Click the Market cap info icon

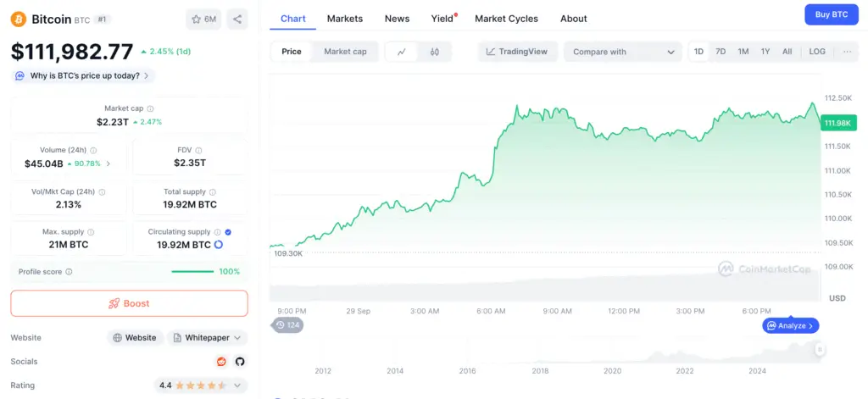(x=151, y=108)
